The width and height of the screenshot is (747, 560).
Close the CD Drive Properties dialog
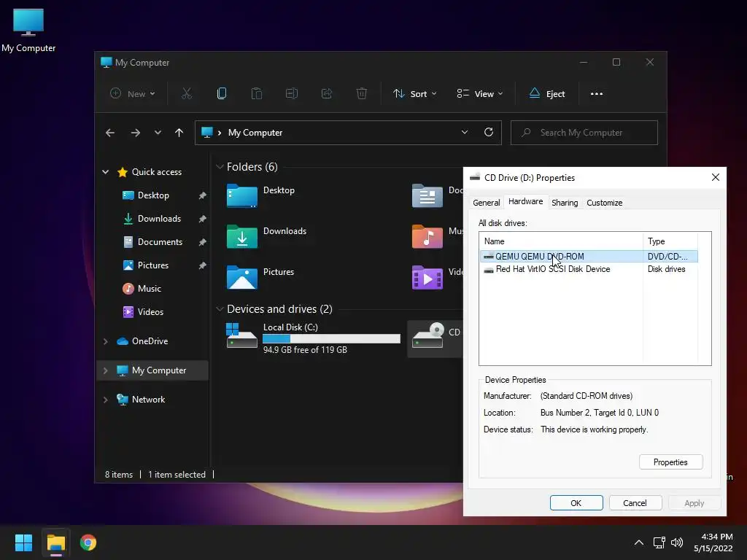point(715,177)
